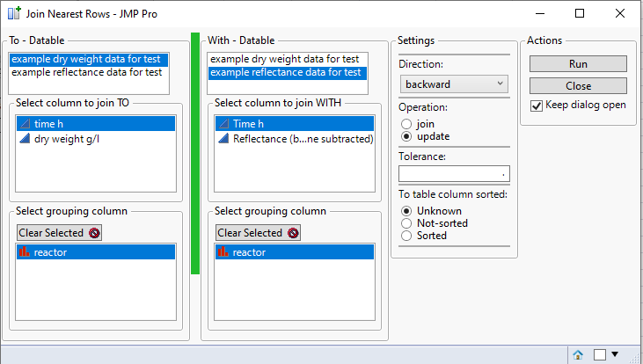Click into the Tolerance input field

coord(454,173)
